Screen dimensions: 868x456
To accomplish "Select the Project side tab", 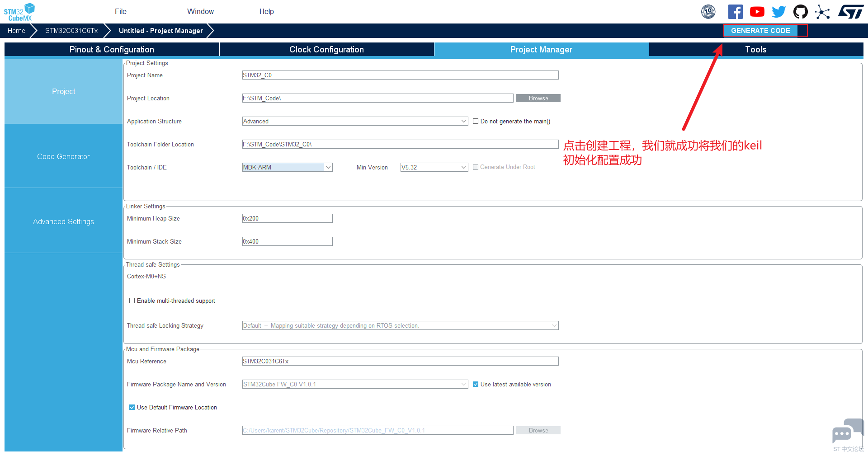I will click(63, 91).
